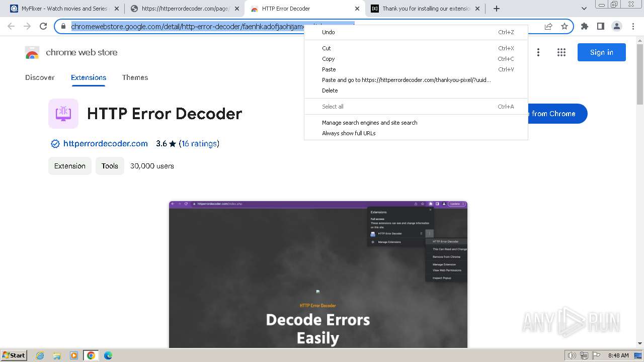644x362 pixels.
Task: Open the tab search dropdown arrow
Action: tap(584, 9)
